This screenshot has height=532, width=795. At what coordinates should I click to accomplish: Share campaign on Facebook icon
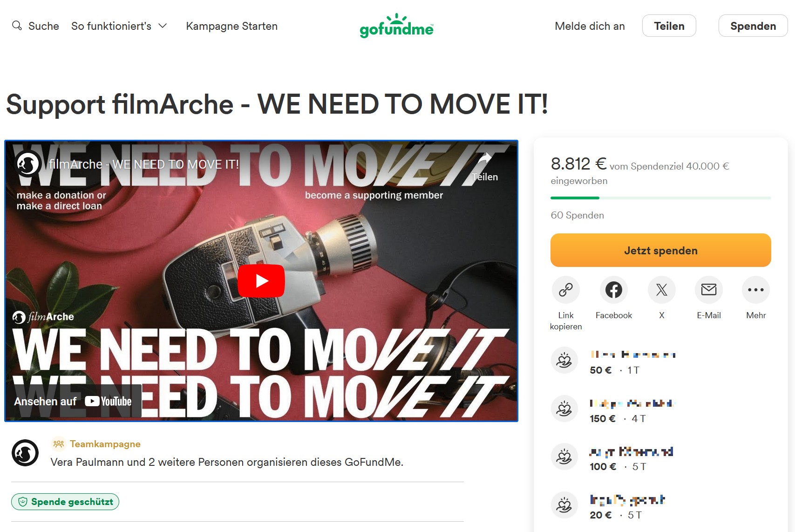(613, 290)
